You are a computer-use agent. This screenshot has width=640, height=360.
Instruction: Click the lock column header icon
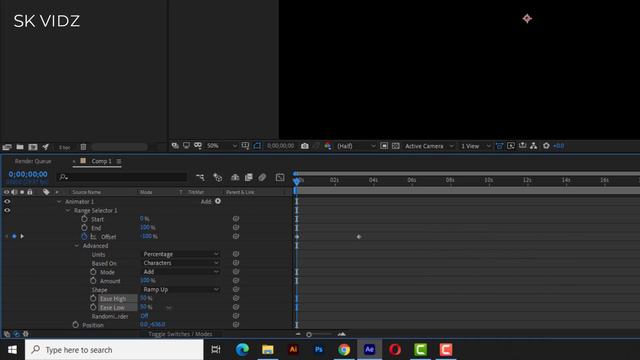(30, 192)
